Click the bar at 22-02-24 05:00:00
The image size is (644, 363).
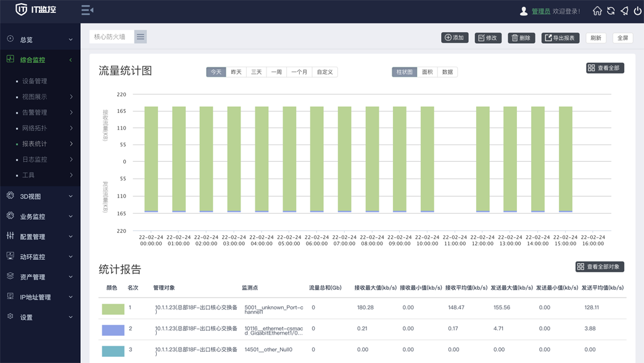pos(289,159)
